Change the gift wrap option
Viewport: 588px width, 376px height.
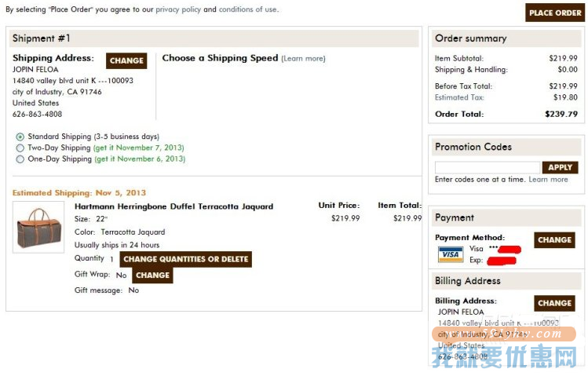pos(152,276)
